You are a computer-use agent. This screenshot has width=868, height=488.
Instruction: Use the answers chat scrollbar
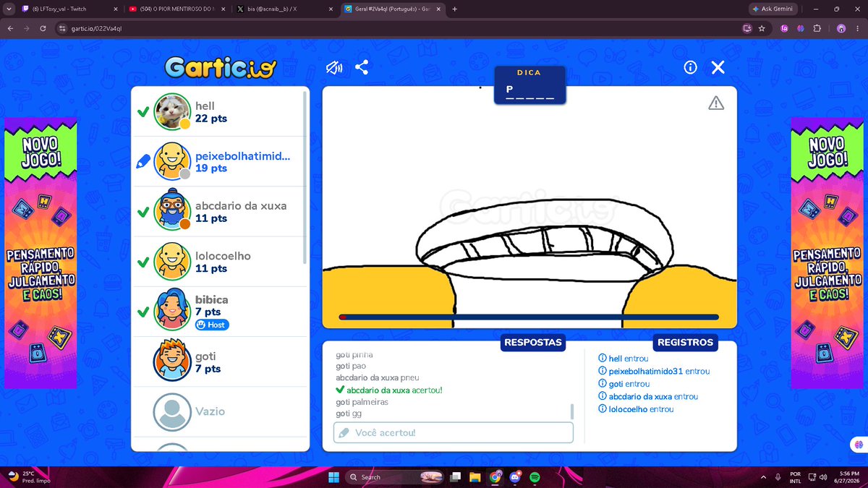tap(572, 411)
